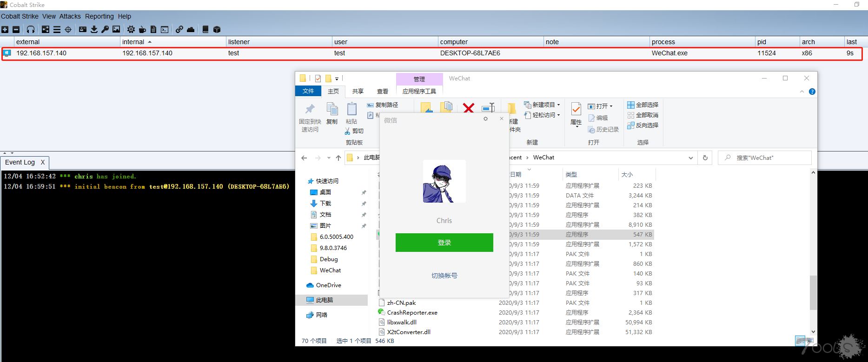Open quick access toolbar customize dropdown
This screenshot has width=868, height=362.
pos(337,79)
